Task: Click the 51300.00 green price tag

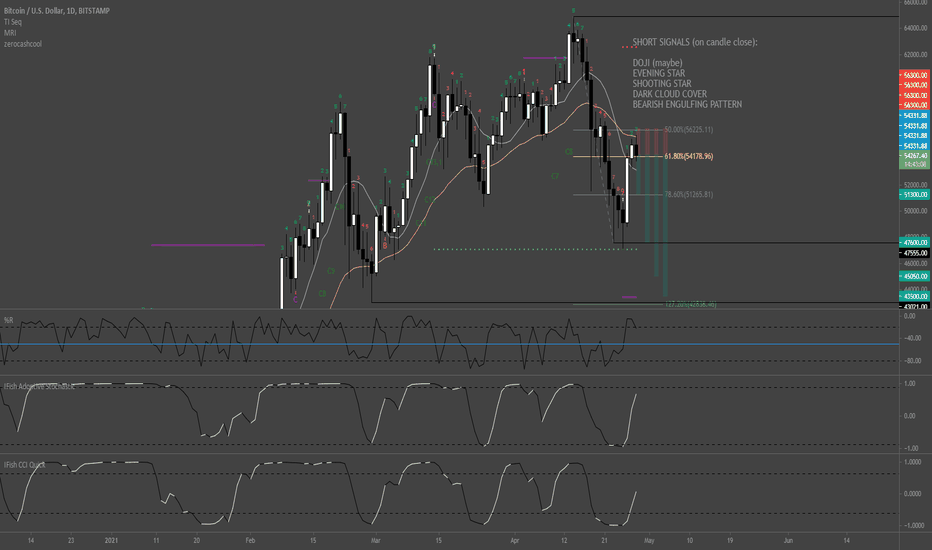Action: pos(915,194)
